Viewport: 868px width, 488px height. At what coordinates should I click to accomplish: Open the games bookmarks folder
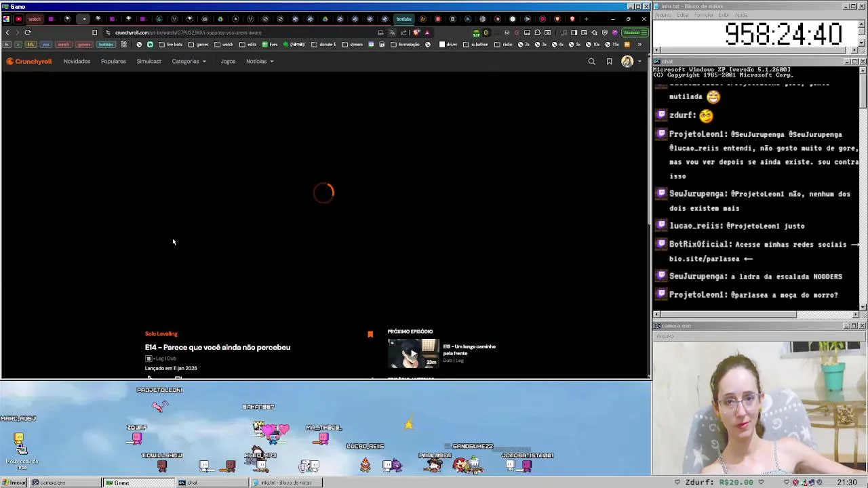tap(198, 45)
